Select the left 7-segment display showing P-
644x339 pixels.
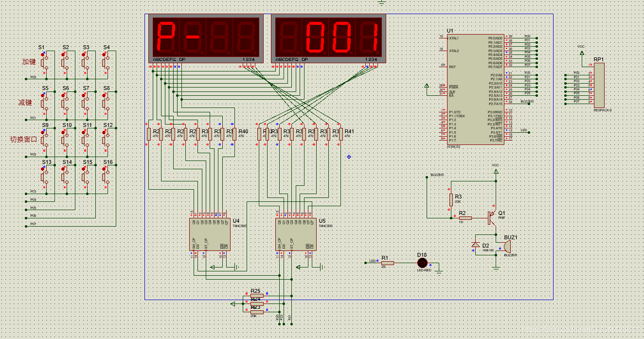(205, 38)
